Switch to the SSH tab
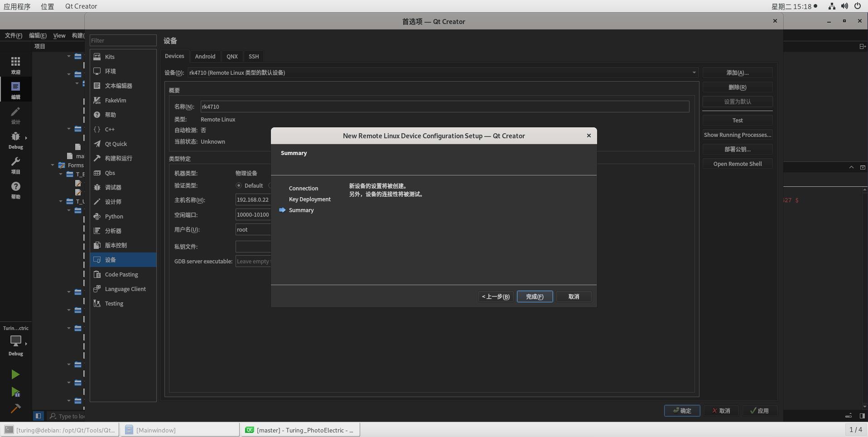 (x=254, y=56)
